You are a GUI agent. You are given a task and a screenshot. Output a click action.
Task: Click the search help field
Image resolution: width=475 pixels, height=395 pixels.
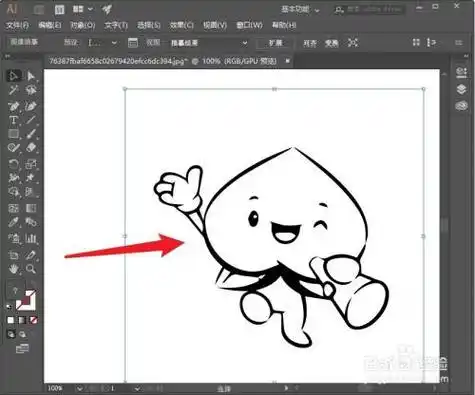coord(370,10)
